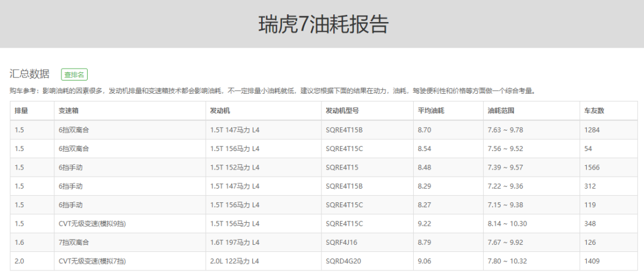Click SQRE4T15B in the 8.70 row
Image resolution: width=644 pixels, height=274 pixels.
point(344,130)
